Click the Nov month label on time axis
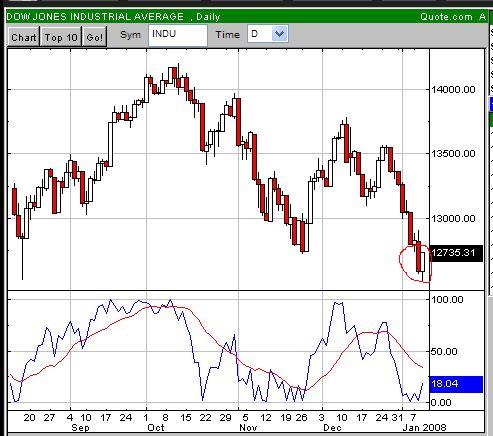Image resolution: width=493 pixels, height=436 pixels. pyautogui.click(x=248, y=428)
